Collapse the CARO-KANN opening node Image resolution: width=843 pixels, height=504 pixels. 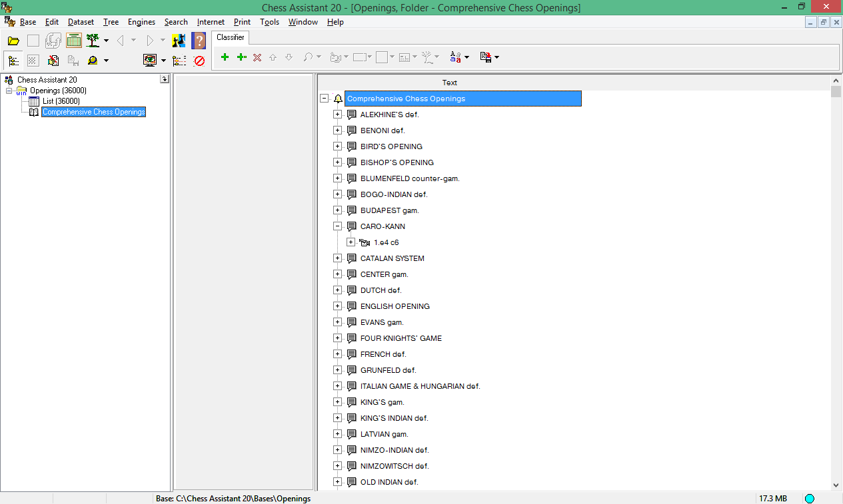pos(337,226)
